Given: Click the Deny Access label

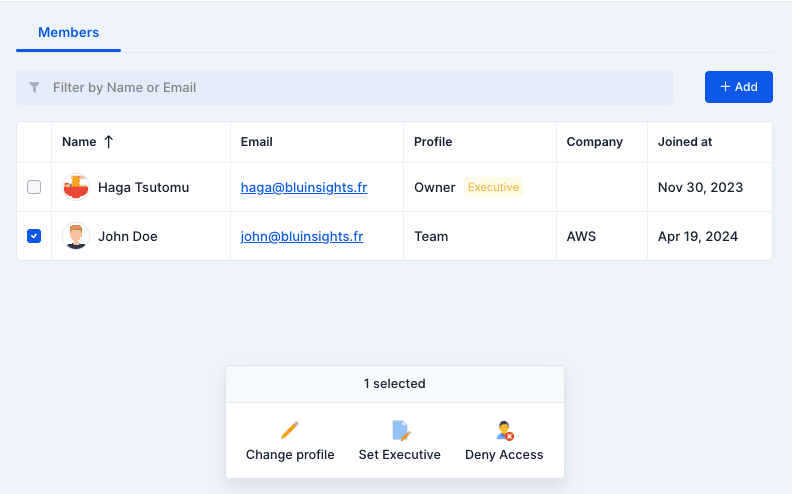Looking at the screenshot, I should coord(504,455).
